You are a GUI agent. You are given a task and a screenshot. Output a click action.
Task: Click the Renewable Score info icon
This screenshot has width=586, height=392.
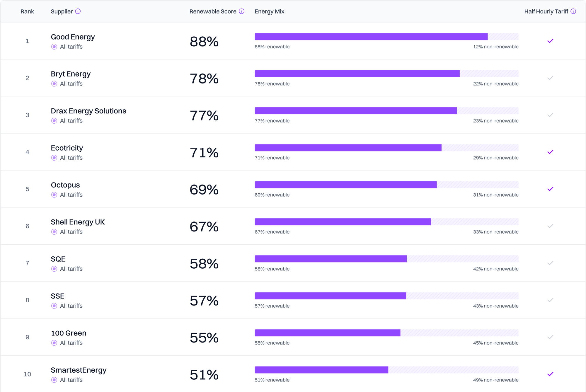pos(241,11)
